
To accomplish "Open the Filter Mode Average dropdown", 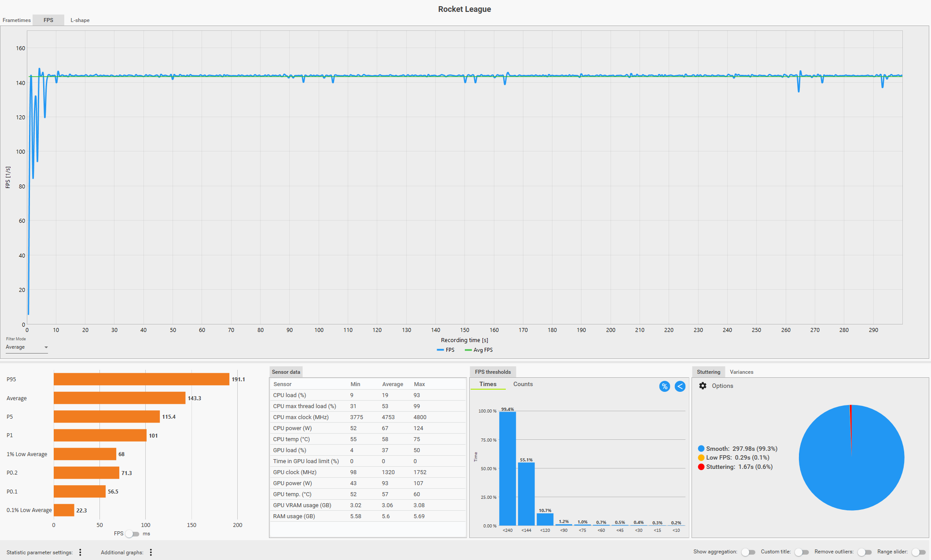I will [26, 347].
